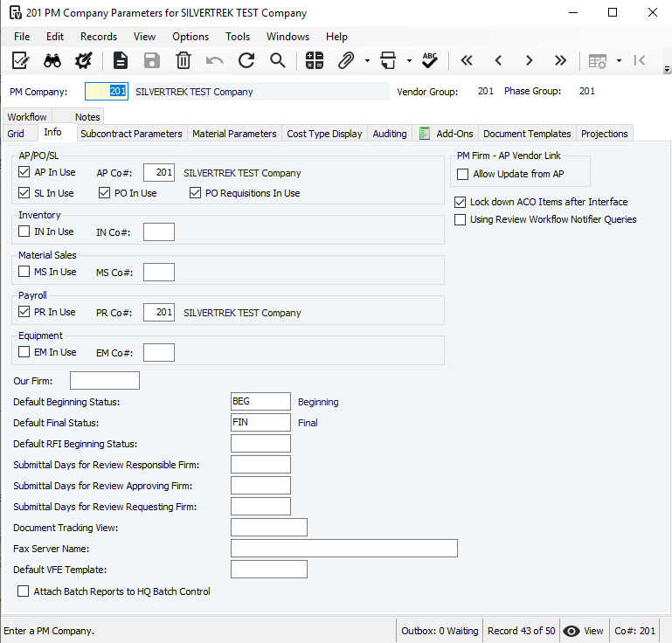Switch to Subcontract Parameters tab
Image resolution: width=672 pixels, height=643 pixels.
(x=131, y=134)
